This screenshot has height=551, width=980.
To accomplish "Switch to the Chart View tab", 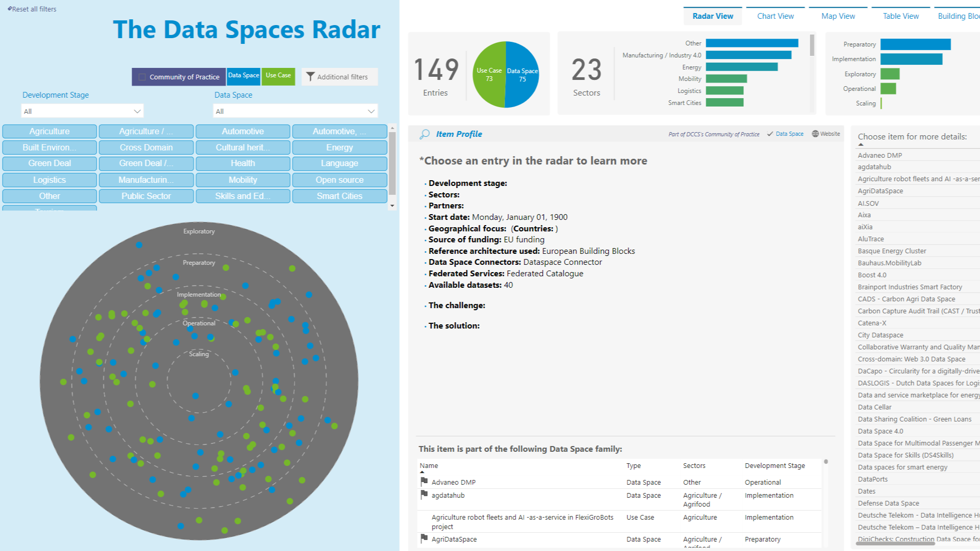I will point(775,16).
